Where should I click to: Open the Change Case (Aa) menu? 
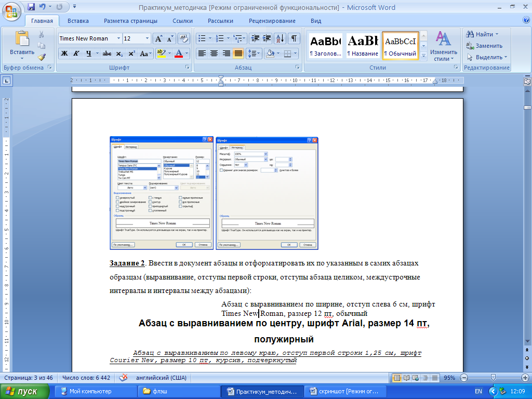tap(145, 54)
